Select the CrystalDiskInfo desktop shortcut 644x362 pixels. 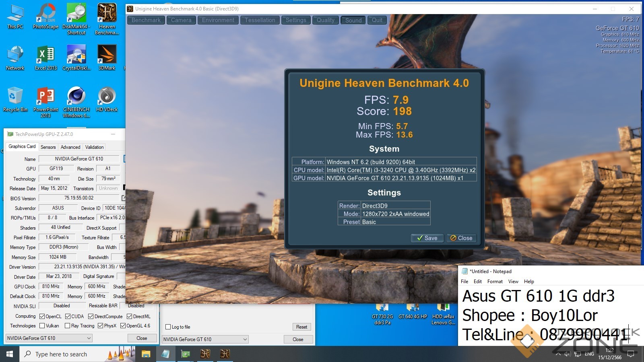(76, 58)
